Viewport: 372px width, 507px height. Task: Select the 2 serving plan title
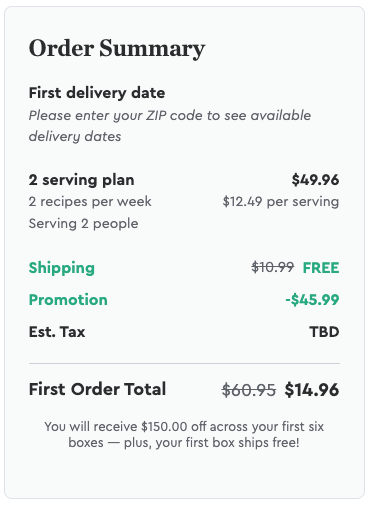(x=82, y=180)
